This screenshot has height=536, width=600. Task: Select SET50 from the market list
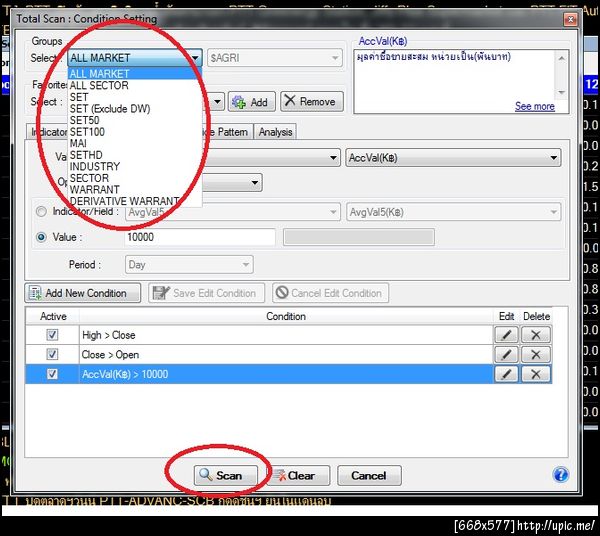pyautogui.click(x=135, y=120)
